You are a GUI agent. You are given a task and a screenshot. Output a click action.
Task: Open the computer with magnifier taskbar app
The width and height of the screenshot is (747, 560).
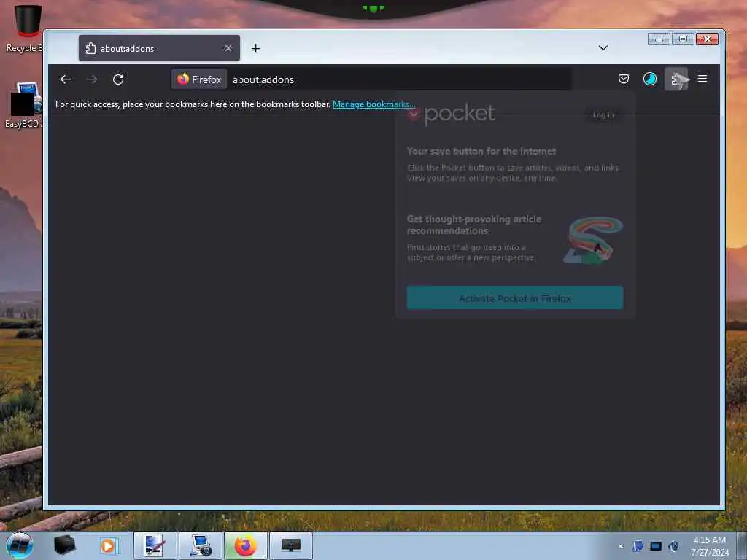coord(201,545)
